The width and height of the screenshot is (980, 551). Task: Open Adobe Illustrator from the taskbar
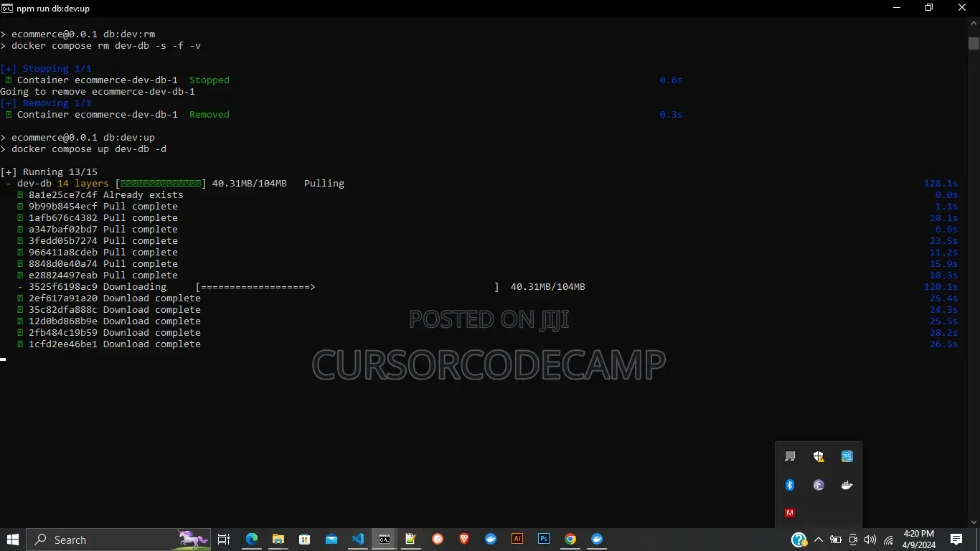pyautogui.click(x=517, y=540)
